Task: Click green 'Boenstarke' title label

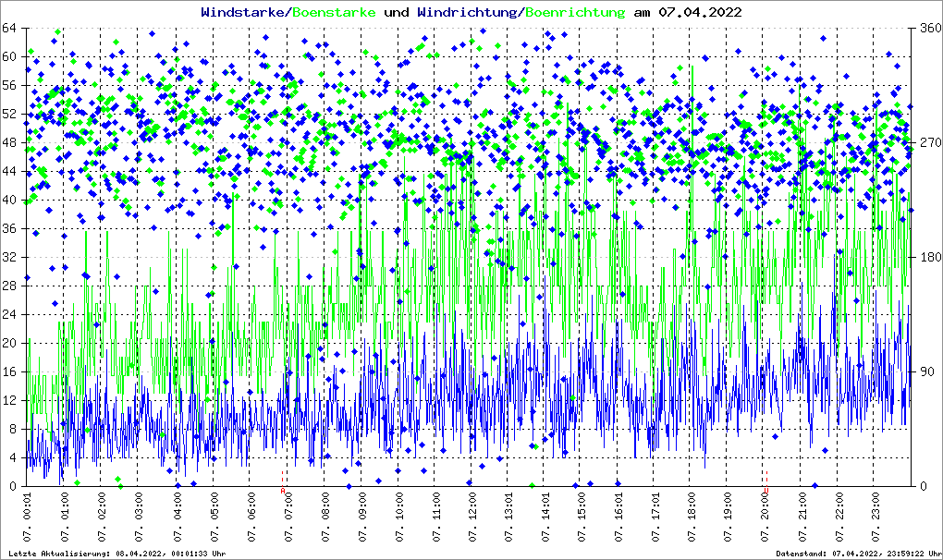Action: click(x=333, y=12)
